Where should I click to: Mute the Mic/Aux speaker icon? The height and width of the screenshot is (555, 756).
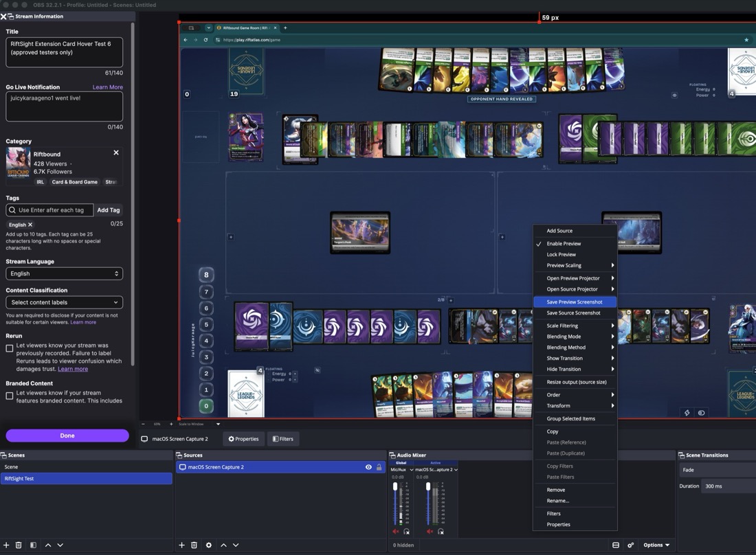(x=395, y=532)
